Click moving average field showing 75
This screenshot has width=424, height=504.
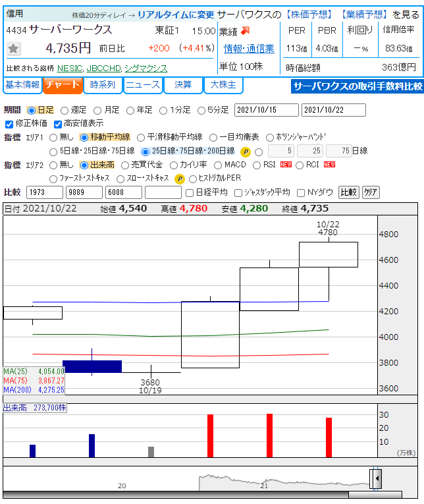(339, 151)
